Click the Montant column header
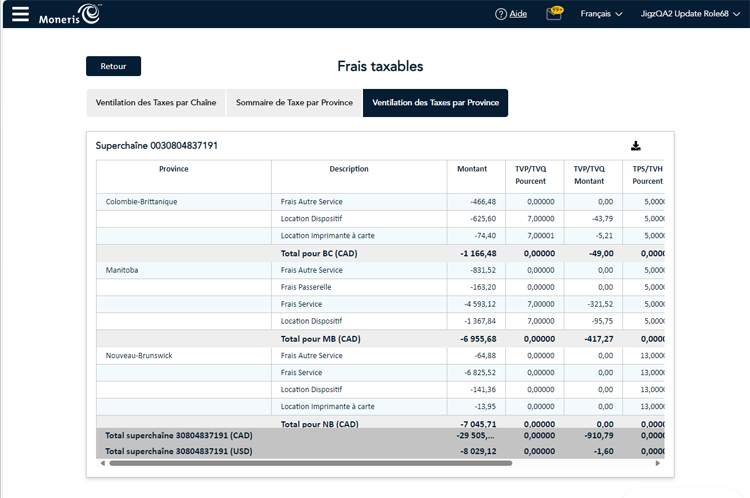The height and width of the screenshot is (498, 750). click(472, 169)
